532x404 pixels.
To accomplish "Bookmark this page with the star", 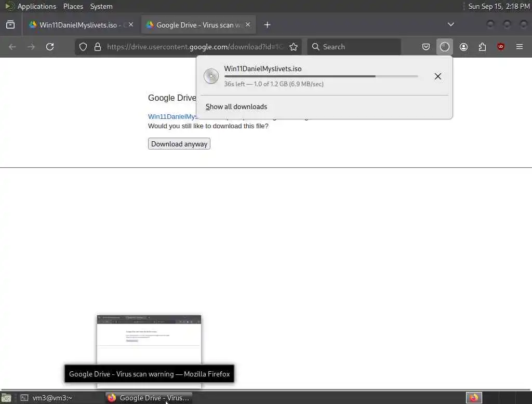I will coord(294,47).
